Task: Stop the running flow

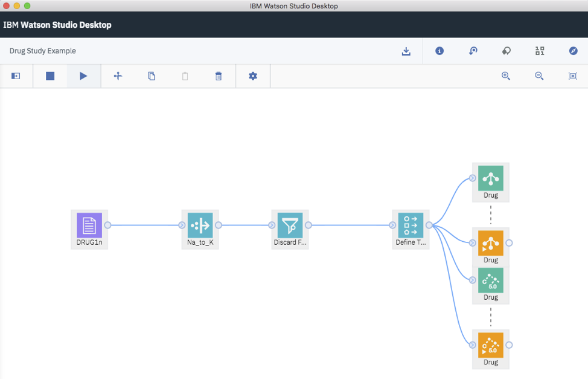Action: click(50, 76)
